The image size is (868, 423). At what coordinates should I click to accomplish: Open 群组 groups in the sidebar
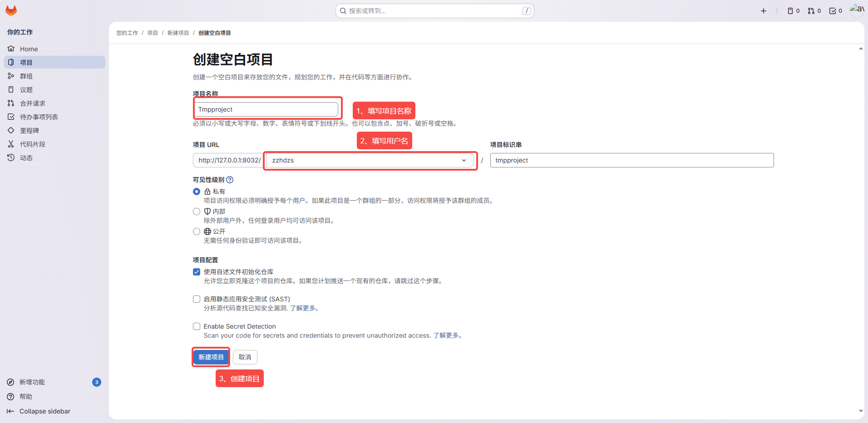[26, 76]
